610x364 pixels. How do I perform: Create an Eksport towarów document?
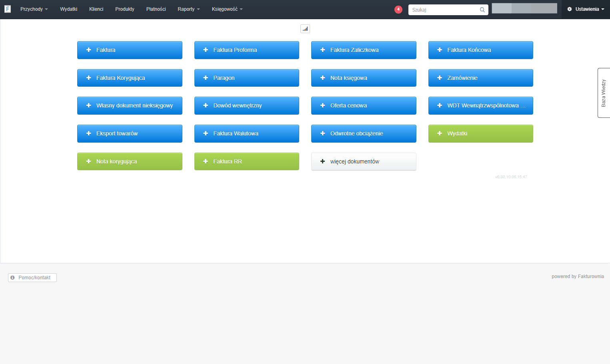130,133
